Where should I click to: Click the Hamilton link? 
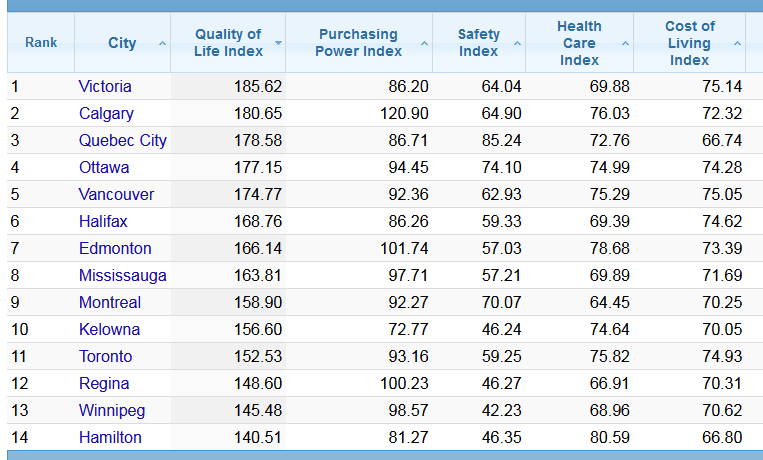110,438
